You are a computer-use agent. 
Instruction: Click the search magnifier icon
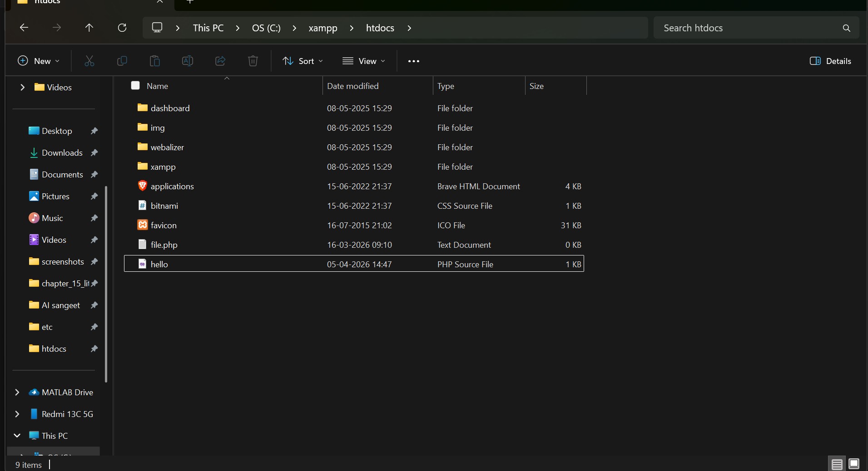click(x=846, y=28)
